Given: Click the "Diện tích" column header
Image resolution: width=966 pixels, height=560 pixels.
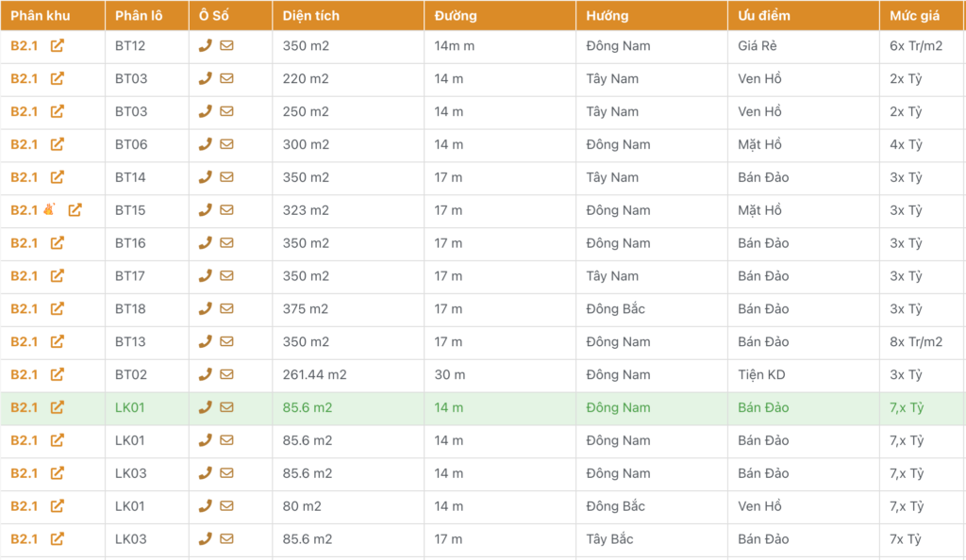Looking at the screenshot, I should (x=310, y=16).
